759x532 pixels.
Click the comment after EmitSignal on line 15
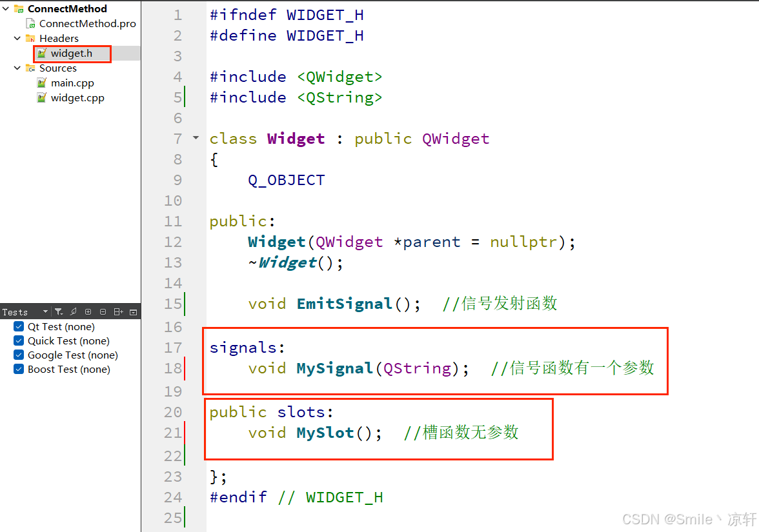tap(500, 303)
